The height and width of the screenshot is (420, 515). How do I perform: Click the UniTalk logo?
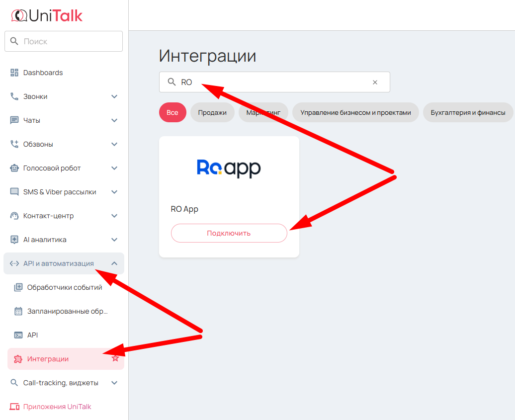[x=47, y=15]
